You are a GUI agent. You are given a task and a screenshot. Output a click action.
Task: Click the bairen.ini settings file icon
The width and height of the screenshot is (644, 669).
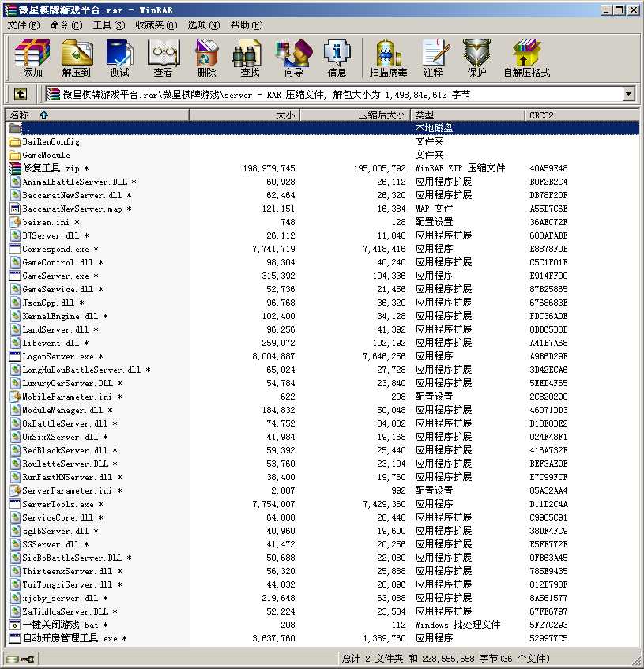pos(15,222)
